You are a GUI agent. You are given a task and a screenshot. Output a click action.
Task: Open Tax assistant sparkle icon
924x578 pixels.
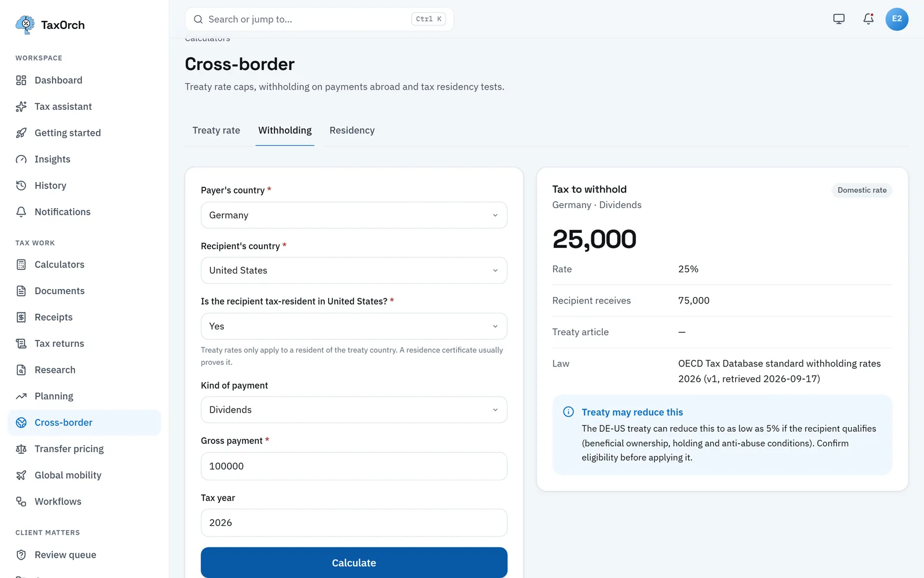coord(21,106)
